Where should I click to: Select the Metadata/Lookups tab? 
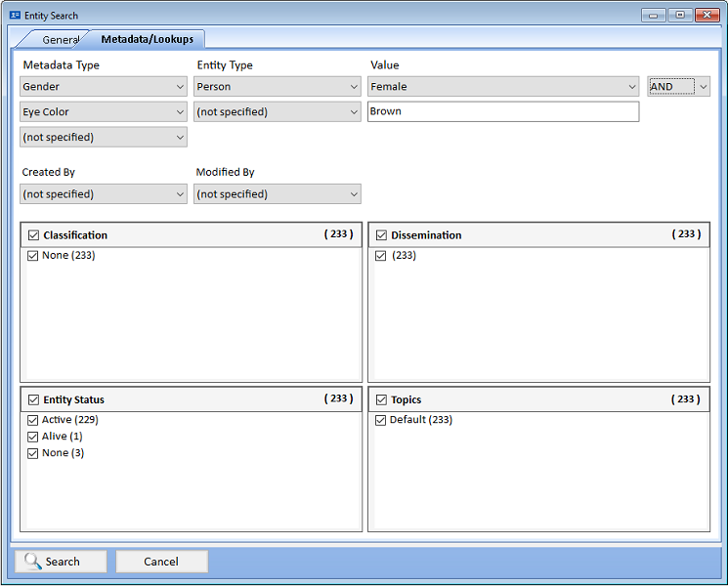(147, 39)
